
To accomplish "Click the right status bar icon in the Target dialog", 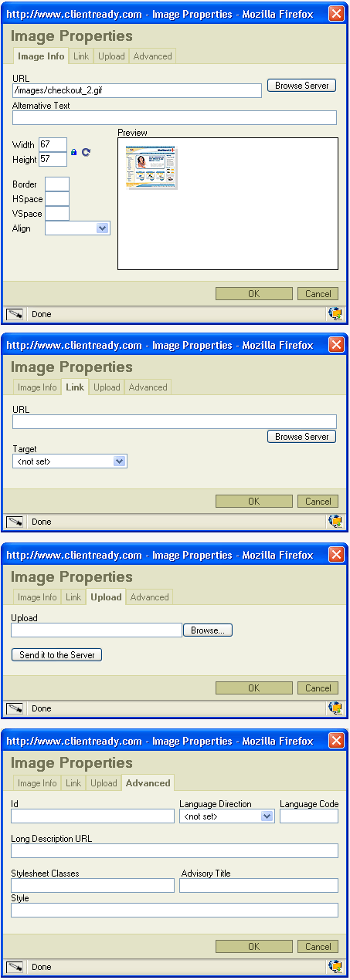I will pyautogui.click(x=335, y=522).
